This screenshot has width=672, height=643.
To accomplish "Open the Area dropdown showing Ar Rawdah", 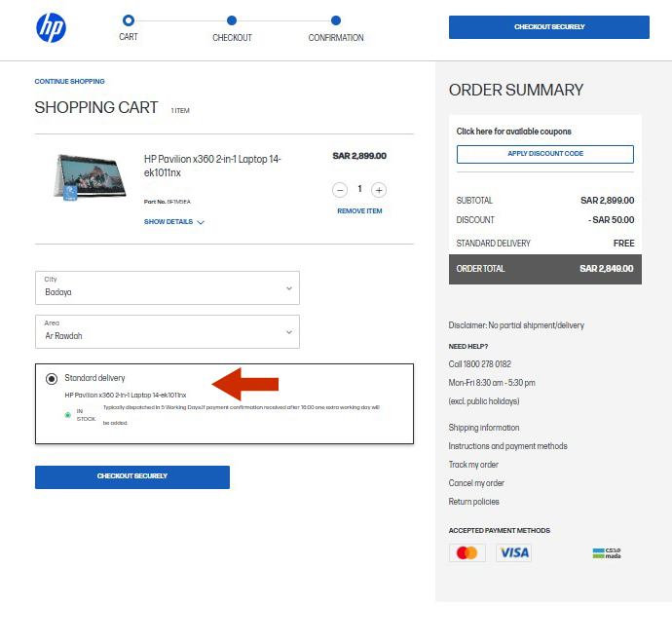I will (167, 331).
